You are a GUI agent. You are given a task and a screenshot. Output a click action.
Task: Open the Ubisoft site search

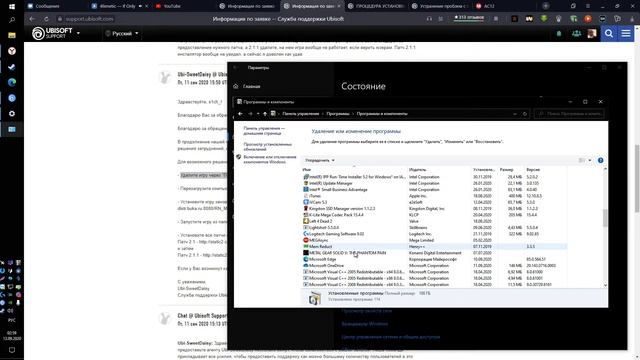click(609, 33)
